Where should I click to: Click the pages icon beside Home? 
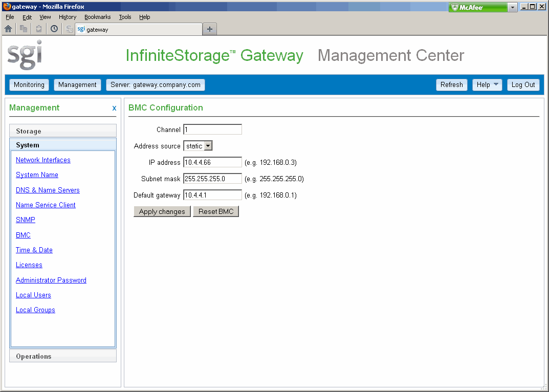(24, 29)
